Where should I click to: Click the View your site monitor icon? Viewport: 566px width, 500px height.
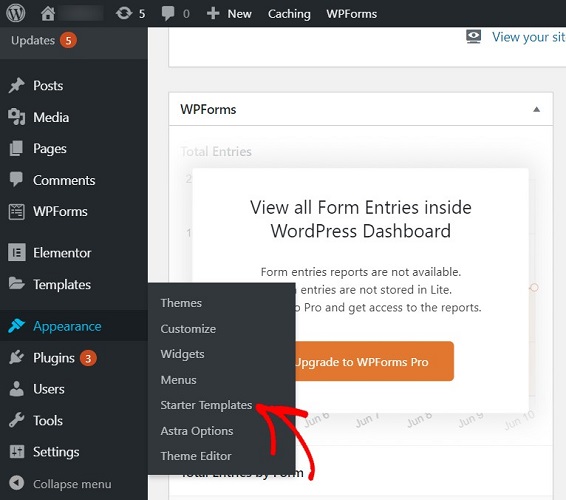tap(473, 37)
